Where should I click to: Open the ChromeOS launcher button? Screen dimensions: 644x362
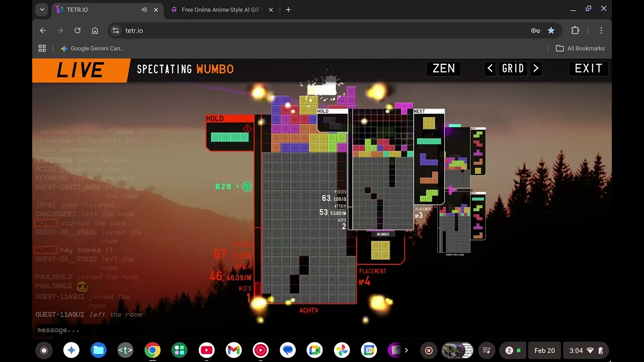44,350
